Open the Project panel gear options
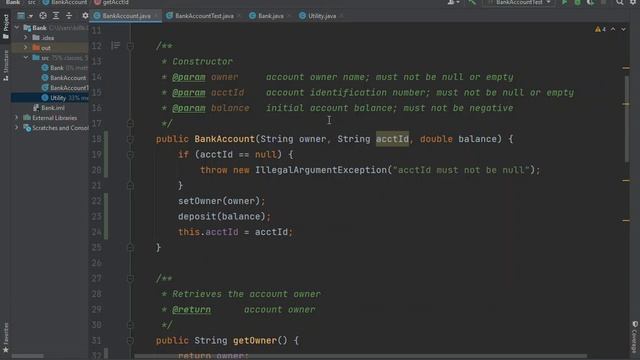640x360 pixels. click(85, 16)
